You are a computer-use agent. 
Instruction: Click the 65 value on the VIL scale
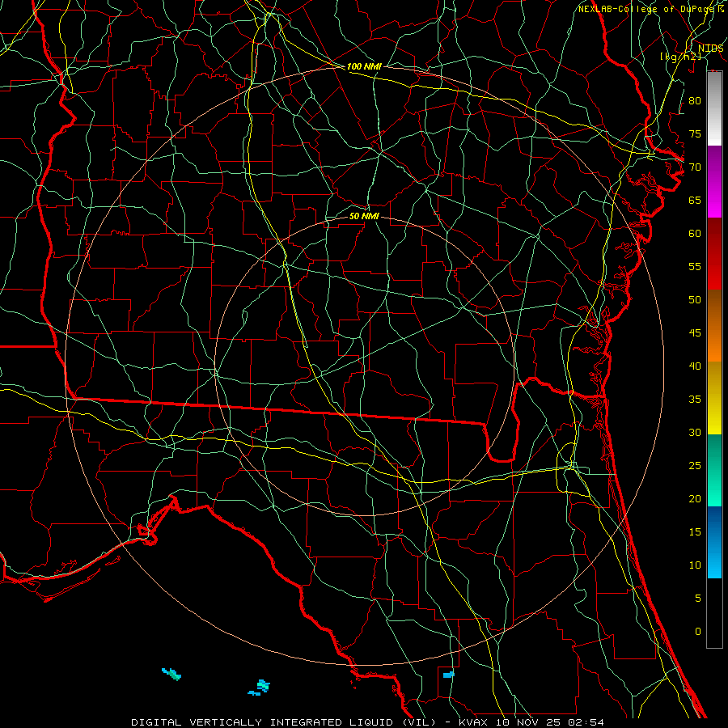695,201
